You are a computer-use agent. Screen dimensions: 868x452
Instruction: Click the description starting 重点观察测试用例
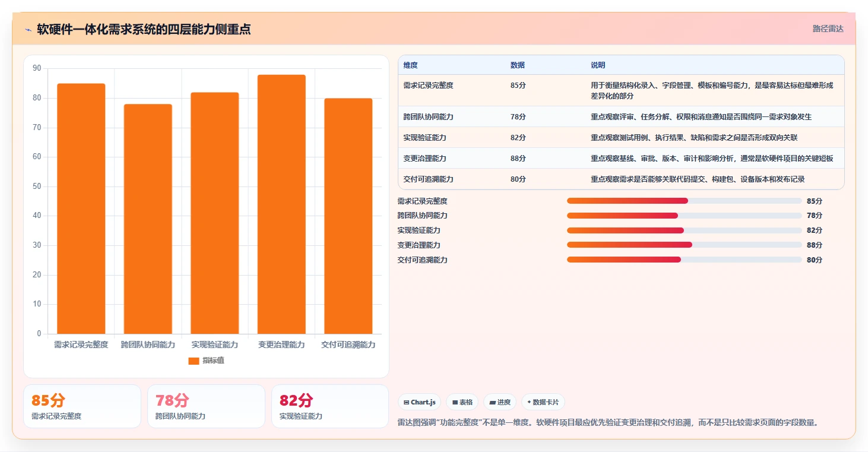coord(694,138)
